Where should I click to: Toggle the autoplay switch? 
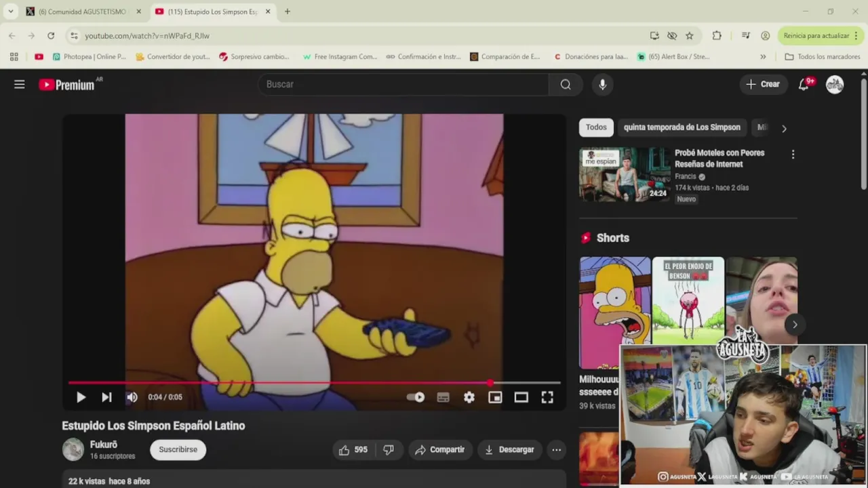coord(416,397)
